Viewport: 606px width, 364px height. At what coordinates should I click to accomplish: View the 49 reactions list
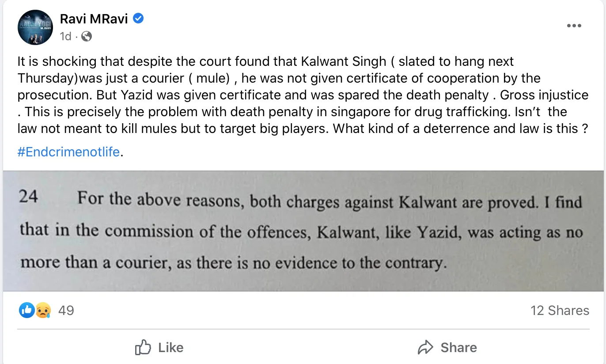[66, 311]
